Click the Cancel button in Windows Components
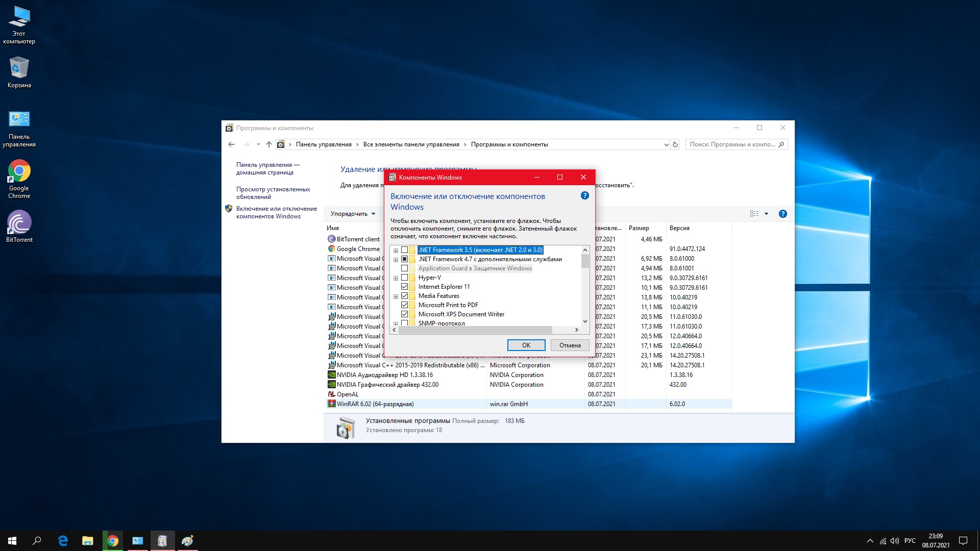Viewport: 980px width, 551px height. click(x=570, y=345)
